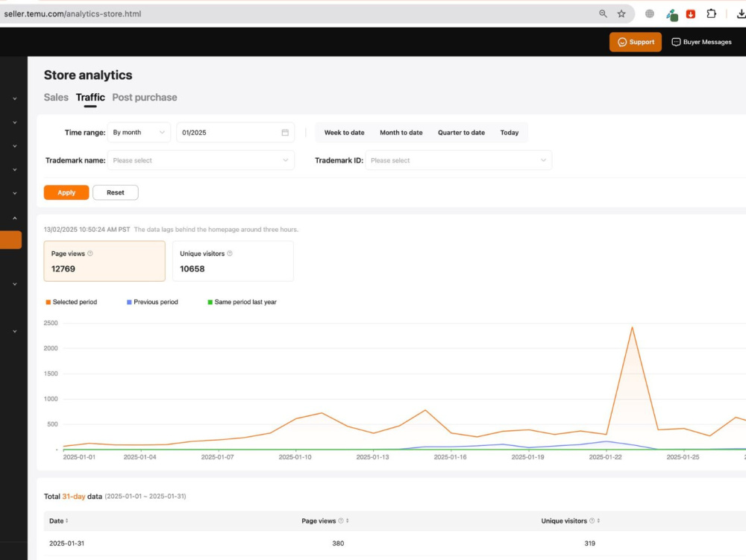
Task: Expand the fifth sidebar menu chevron
Action: [15, 193]
